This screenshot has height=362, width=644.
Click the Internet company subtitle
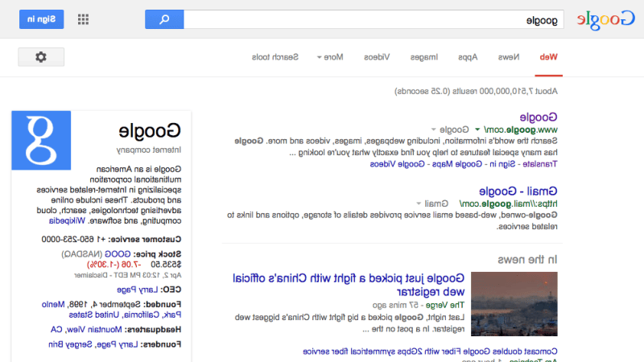(149, 150)
